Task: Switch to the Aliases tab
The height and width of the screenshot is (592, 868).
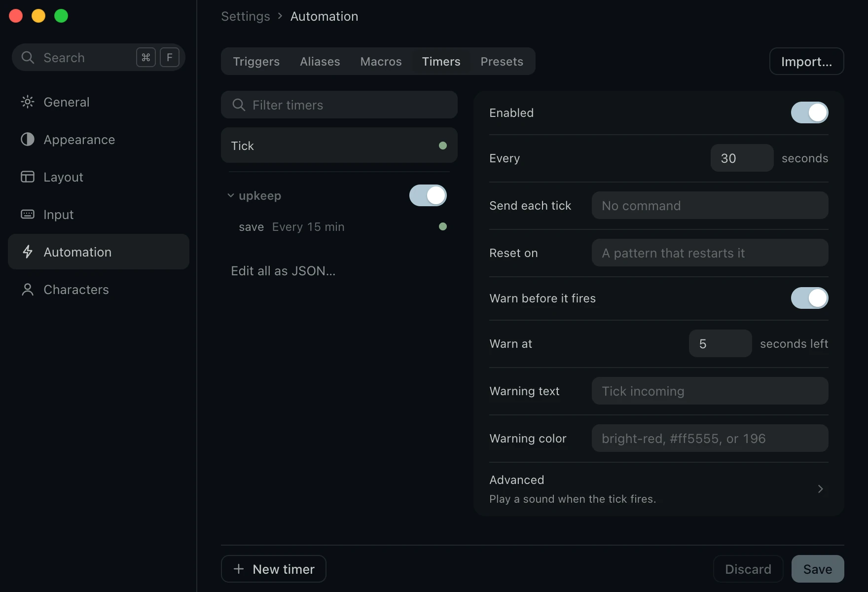Action: (320, 62)
